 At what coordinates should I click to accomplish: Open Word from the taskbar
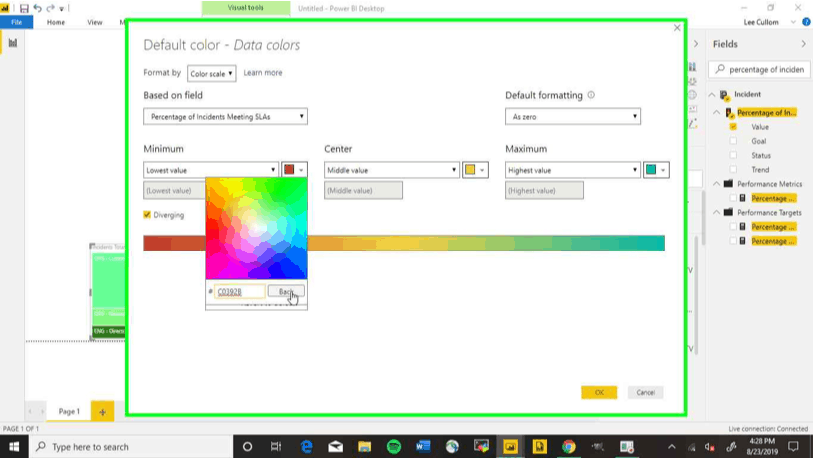[423, 447]
